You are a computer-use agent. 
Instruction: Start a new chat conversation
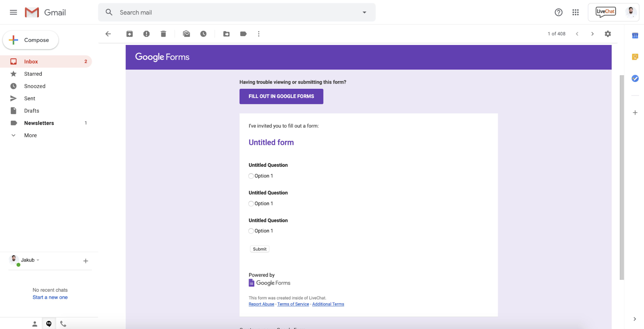pos(50,297)
